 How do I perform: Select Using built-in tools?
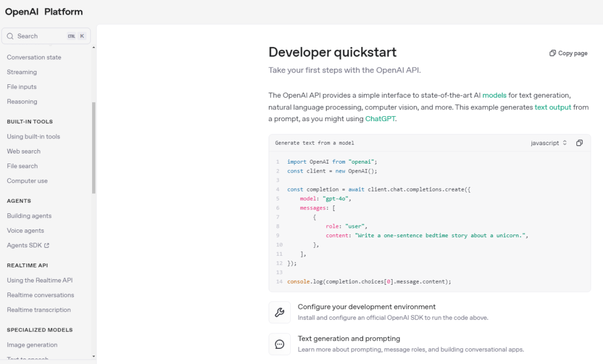tap(33, 136)
